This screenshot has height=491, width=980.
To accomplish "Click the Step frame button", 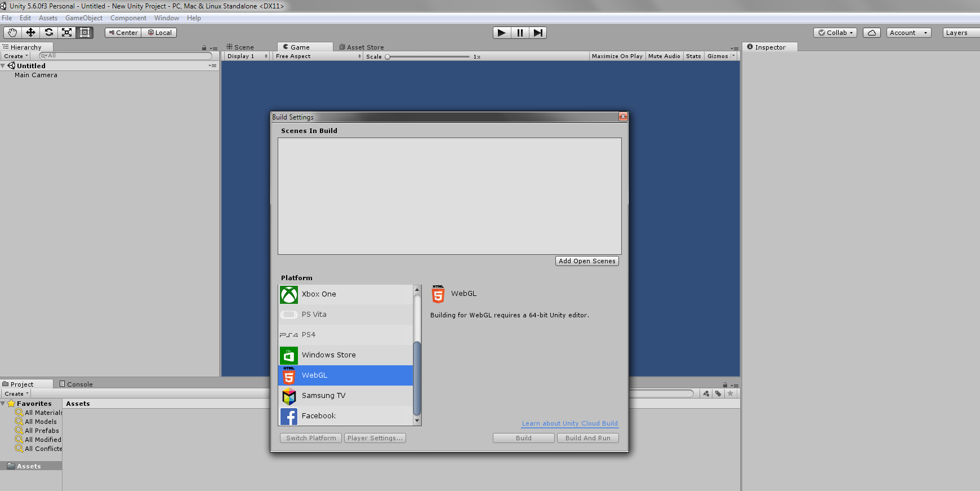I will [538, 33].
